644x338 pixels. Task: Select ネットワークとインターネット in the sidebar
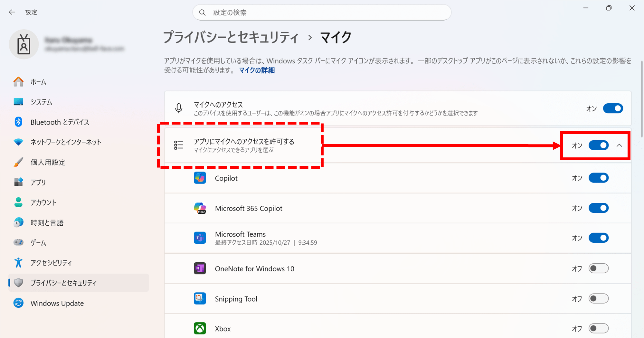(66, 142)
